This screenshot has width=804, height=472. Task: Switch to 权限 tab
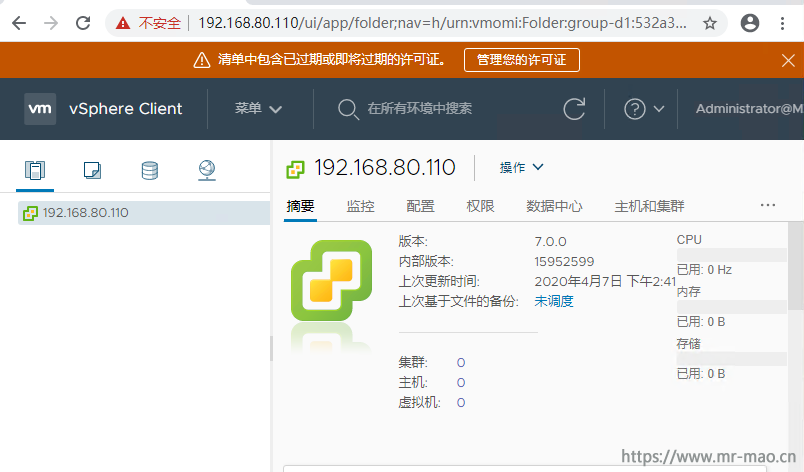click(x=480, y=206)
